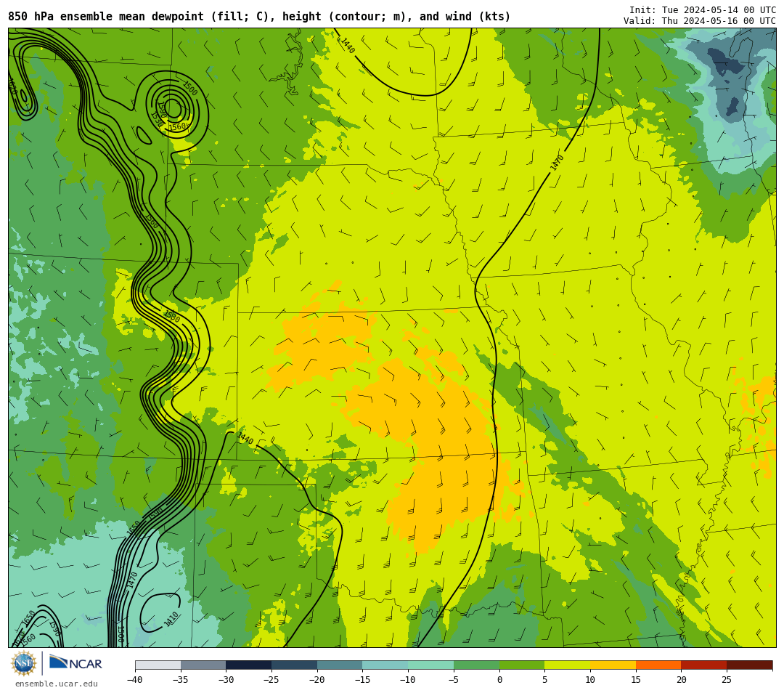Click the 0 colorbar tick label
The image size is (784, 693).
pos(499,679)
